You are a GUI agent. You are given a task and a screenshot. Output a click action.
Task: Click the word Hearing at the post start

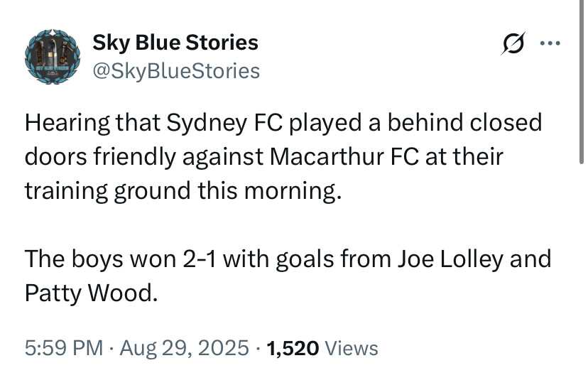pyautogui.click(x=67, y=123)
